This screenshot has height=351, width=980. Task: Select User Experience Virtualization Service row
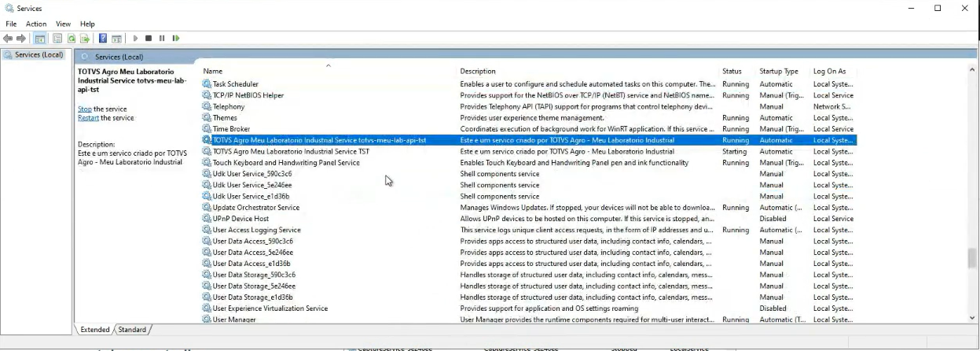click(x=529, y=309)
